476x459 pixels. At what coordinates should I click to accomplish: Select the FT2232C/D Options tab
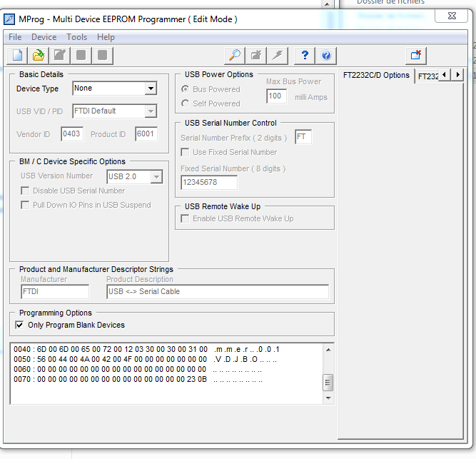376,75
